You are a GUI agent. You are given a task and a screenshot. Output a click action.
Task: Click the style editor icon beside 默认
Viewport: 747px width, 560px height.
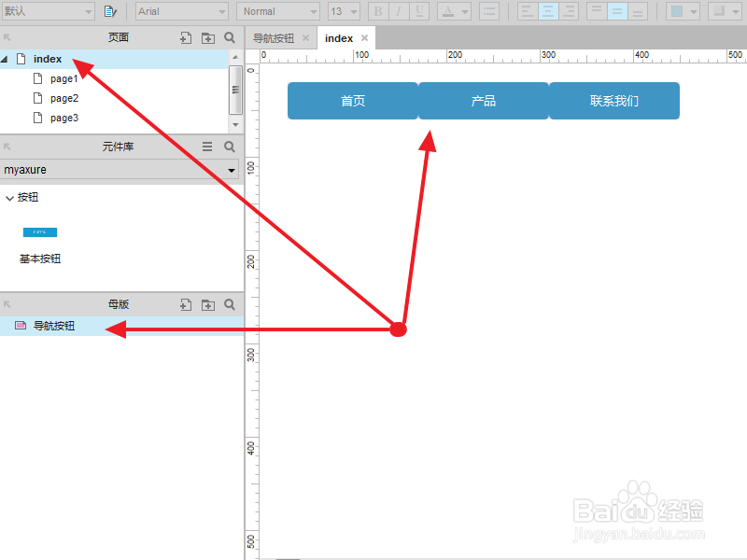[110, 11]
